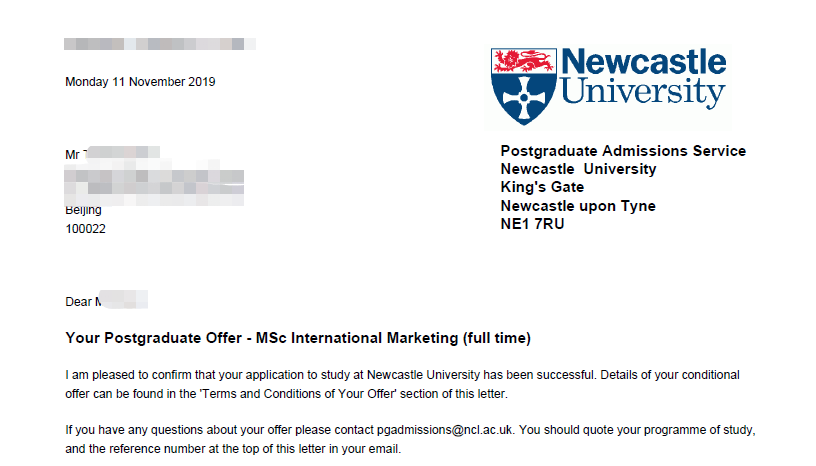Click the date Monday 11 November 2019

(140, 82)
